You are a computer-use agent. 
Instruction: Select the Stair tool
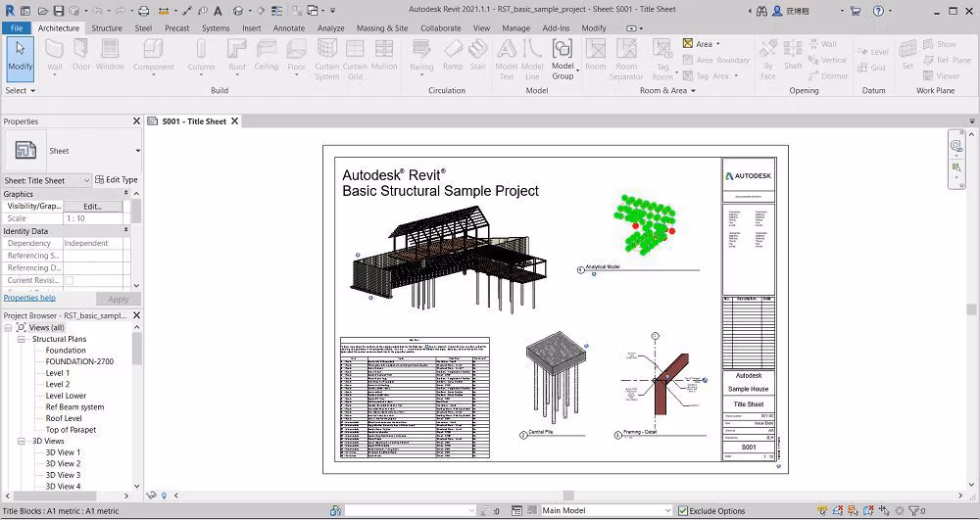coord(478,54)
